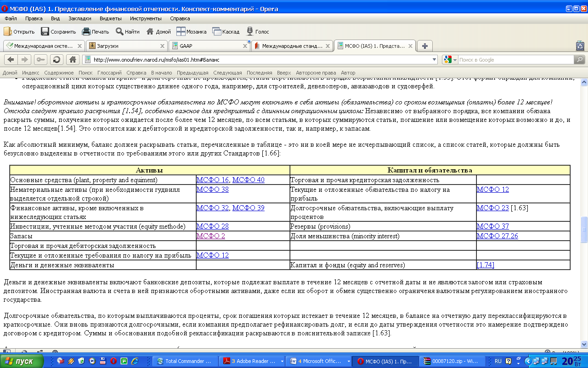Click the Глоссарий navigation link
The height and width of the screenshot is (368, 588).
109,73
